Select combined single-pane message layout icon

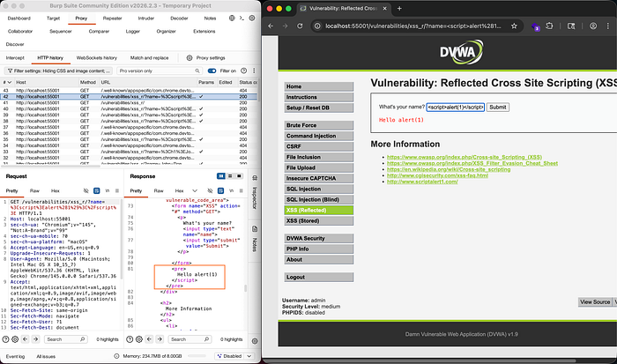239,176
